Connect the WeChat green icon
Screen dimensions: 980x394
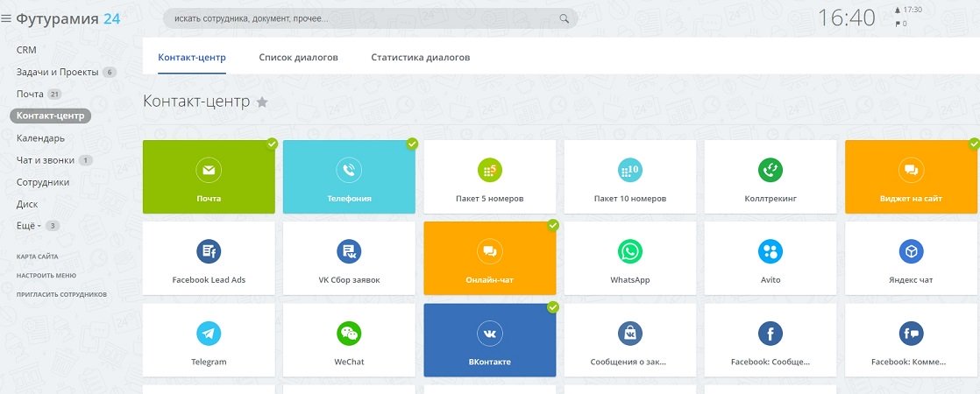349,334
